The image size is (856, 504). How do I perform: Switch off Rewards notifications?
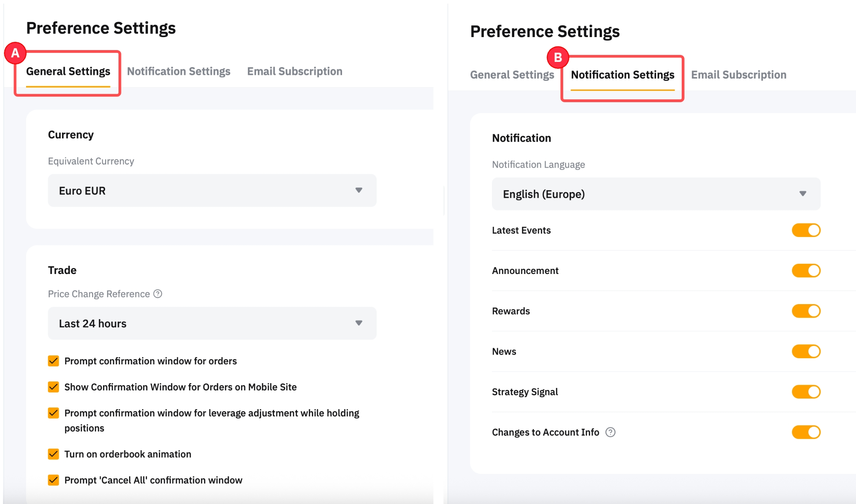point(806,311)
